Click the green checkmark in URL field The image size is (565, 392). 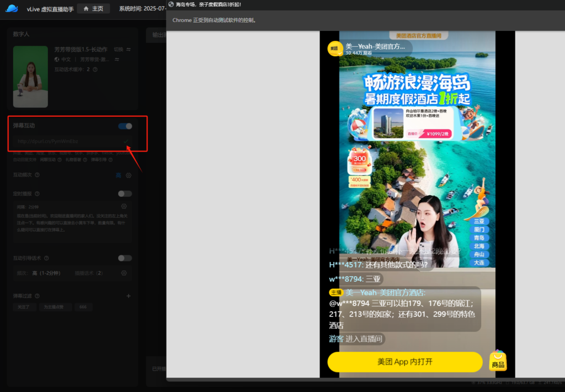pos(126,142)
